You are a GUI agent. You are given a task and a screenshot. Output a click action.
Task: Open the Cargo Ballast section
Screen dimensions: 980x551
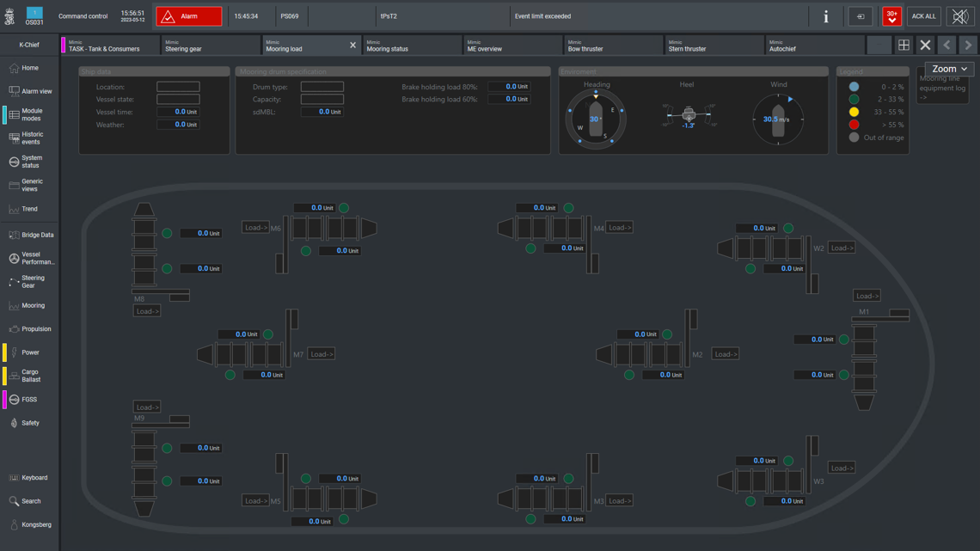tap(30, 376)
